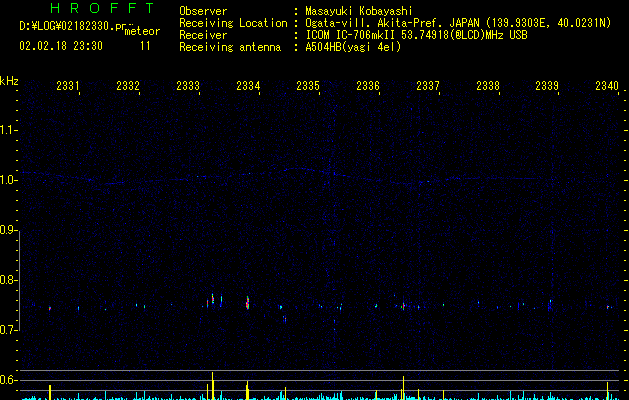Click the 0.9 frequency axis label
This screenshot has width=629, height=400.
tap(8, 230)
